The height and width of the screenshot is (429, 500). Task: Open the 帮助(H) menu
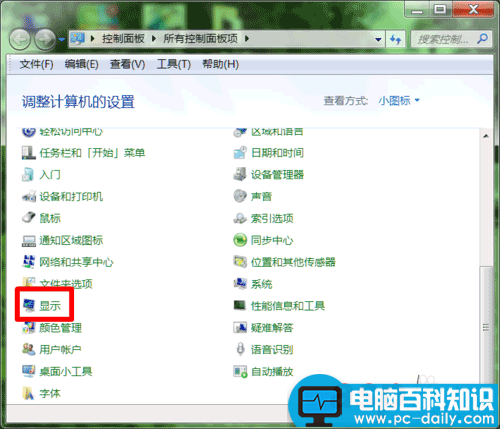(x=221, y=64)
